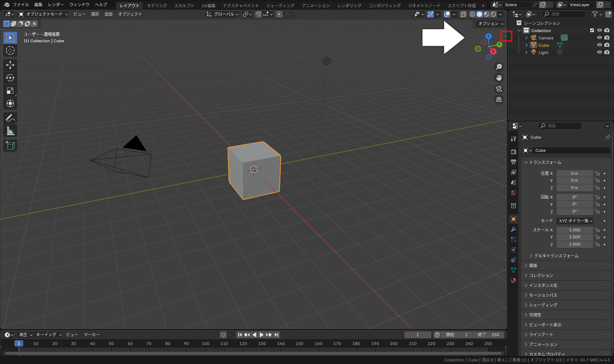Lock the Location X transform value
The image size is (614, 364).
(597, 173)
